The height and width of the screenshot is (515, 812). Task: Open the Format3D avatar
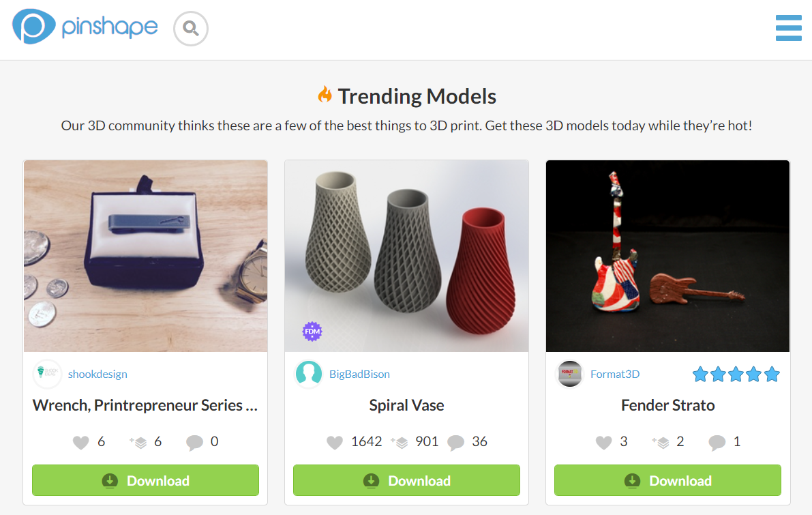coord(570,374)
